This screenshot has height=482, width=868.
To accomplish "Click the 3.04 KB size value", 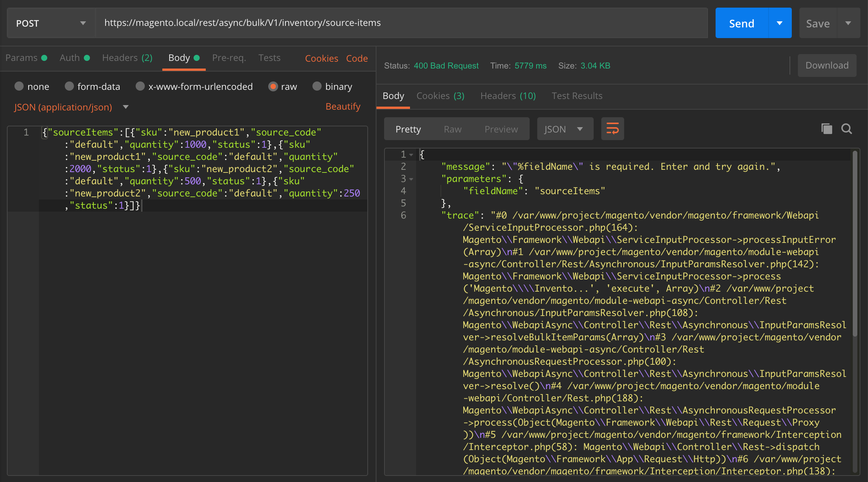I will pyautogui.click(x=595, y=66).
